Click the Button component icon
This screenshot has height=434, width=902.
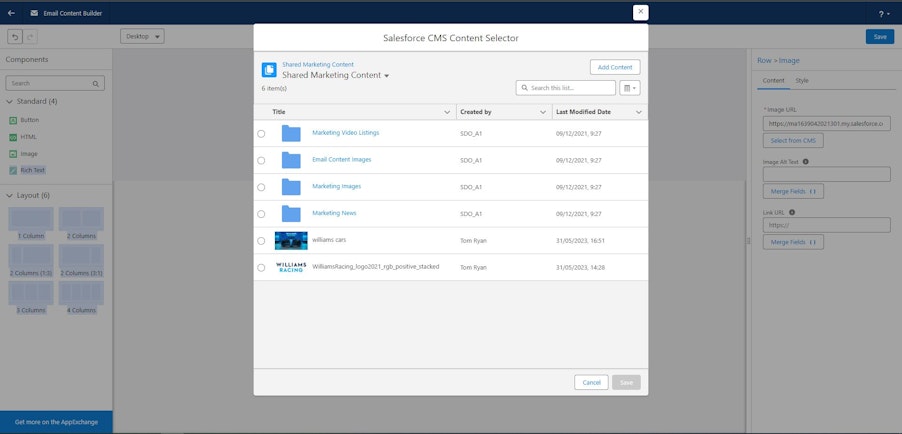[13, 120]
